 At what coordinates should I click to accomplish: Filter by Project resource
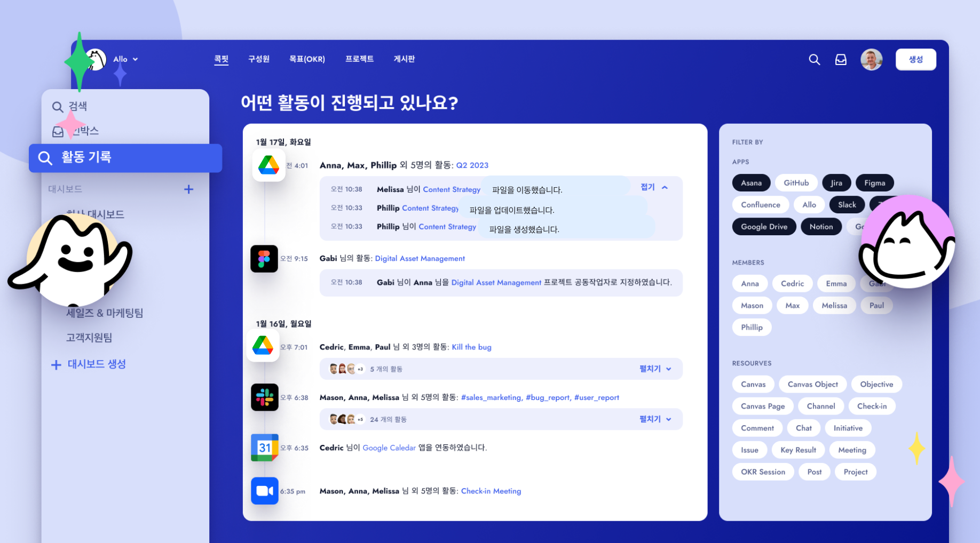(856, 472)
